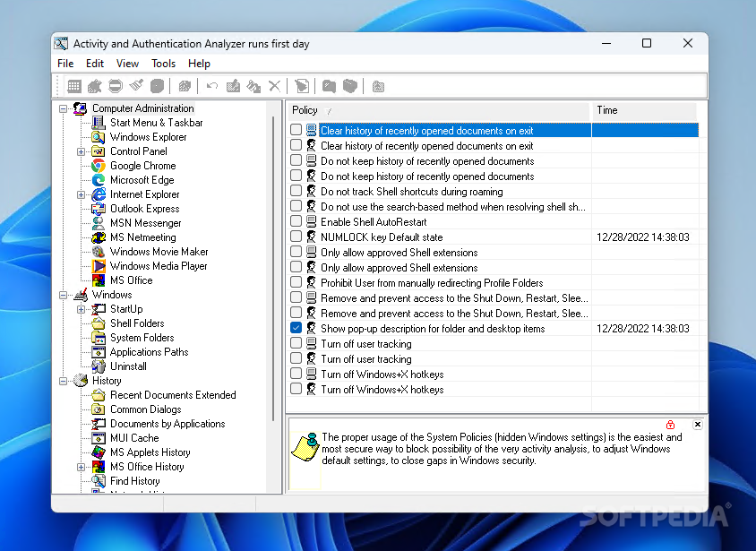Expand the MS Office History tree node
The height and width of the screenshot is (551, 756).
(81, 467)
